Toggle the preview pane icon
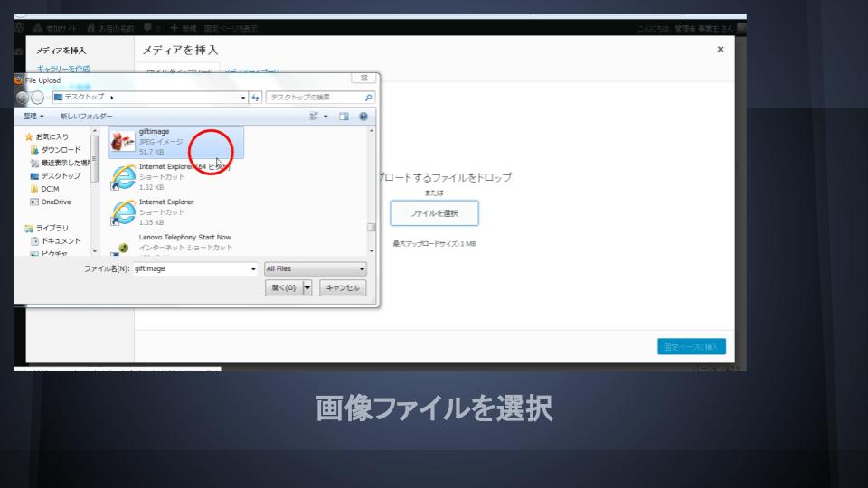 [344, 117]
